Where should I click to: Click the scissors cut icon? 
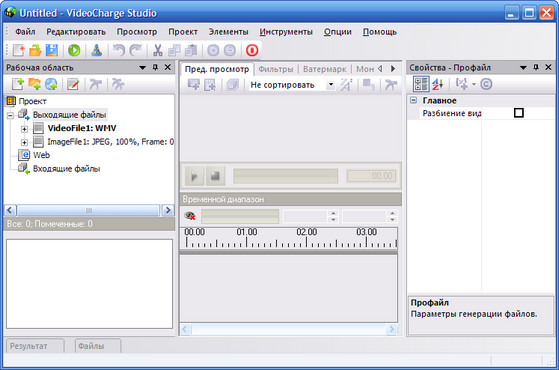pyautogui.click(x=158, y=50)
